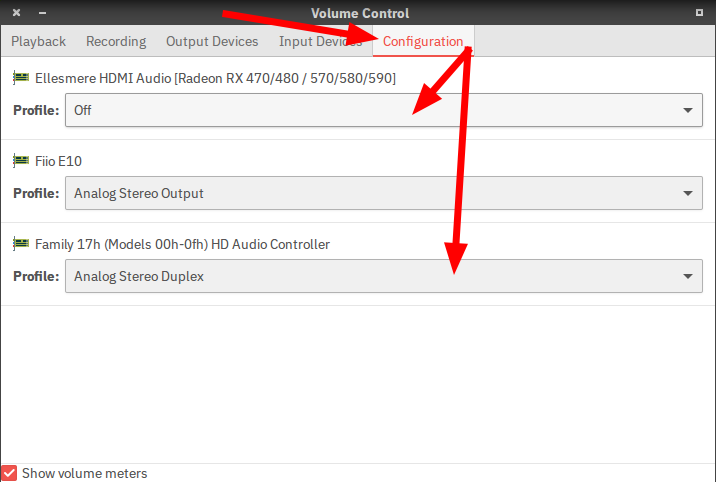Select the Configuration tab
The image size is (716, 482).
[x=423, y=42]
